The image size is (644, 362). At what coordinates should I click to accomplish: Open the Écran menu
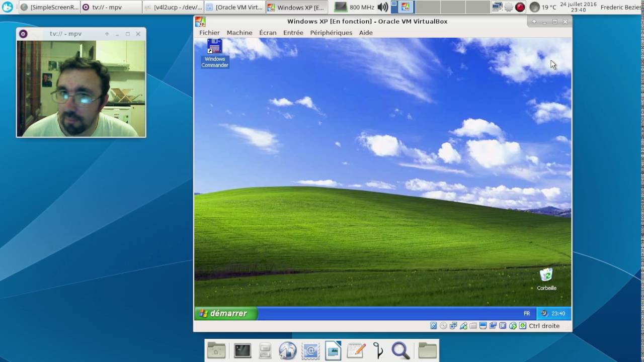[x=268, y=33]
